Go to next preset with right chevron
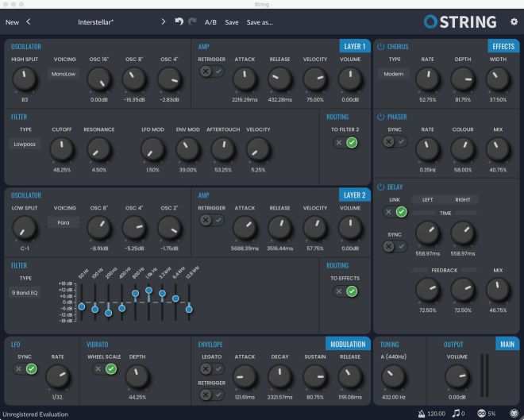The height and width of the screenshot is (420, 524). coord(163,21)
